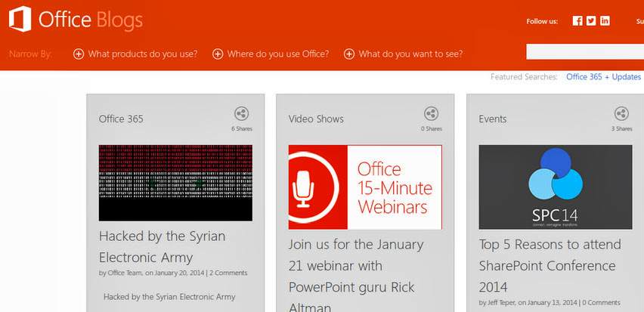Open 'Hacked by the Syrian Electronic Army' headline
Viewport: 644px width, 312px height.
pos(162,246)
